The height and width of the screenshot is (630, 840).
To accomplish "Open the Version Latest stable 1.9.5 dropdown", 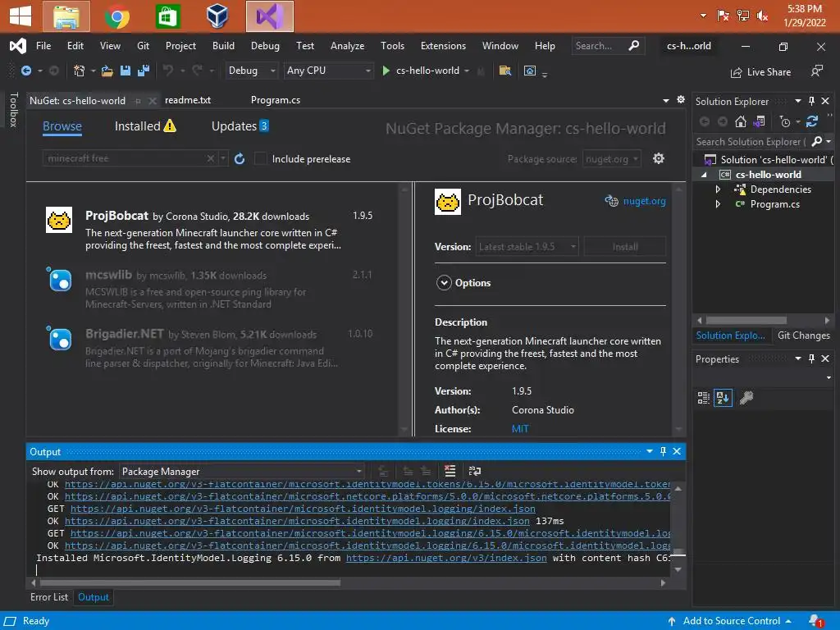I will pyautogui.click(x=527, y=246).
